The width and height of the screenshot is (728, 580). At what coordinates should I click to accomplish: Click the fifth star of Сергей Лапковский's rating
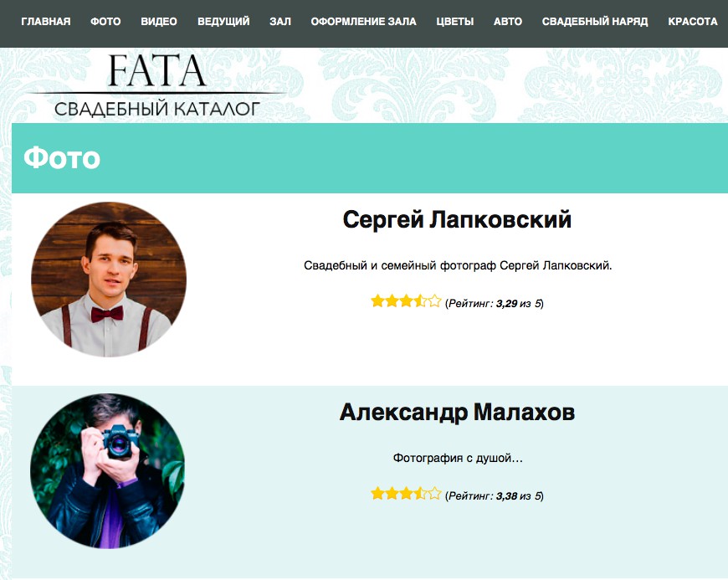click(434, 301)
